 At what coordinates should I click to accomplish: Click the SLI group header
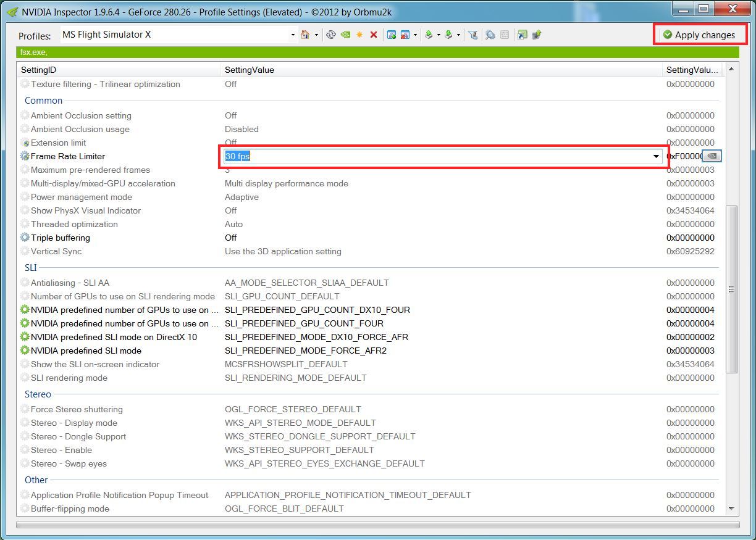coord(31,267)
